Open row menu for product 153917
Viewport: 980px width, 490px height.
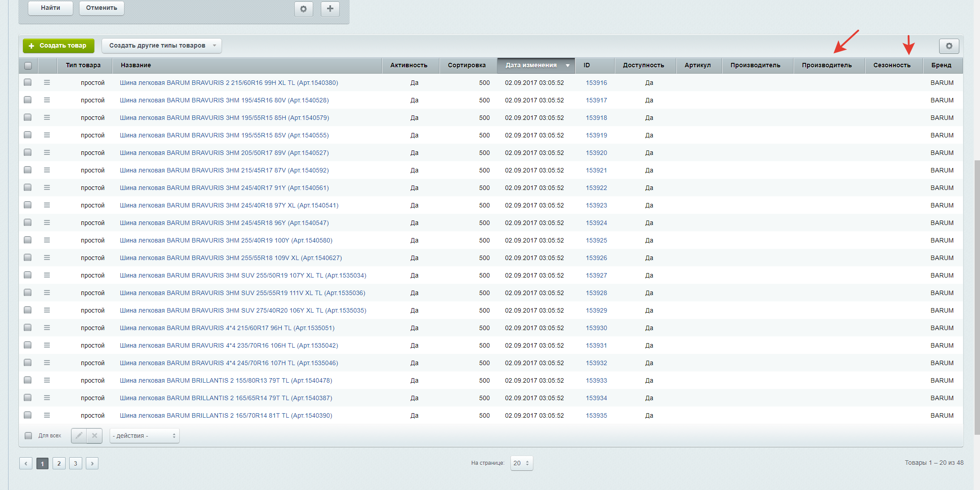point(47,100)
